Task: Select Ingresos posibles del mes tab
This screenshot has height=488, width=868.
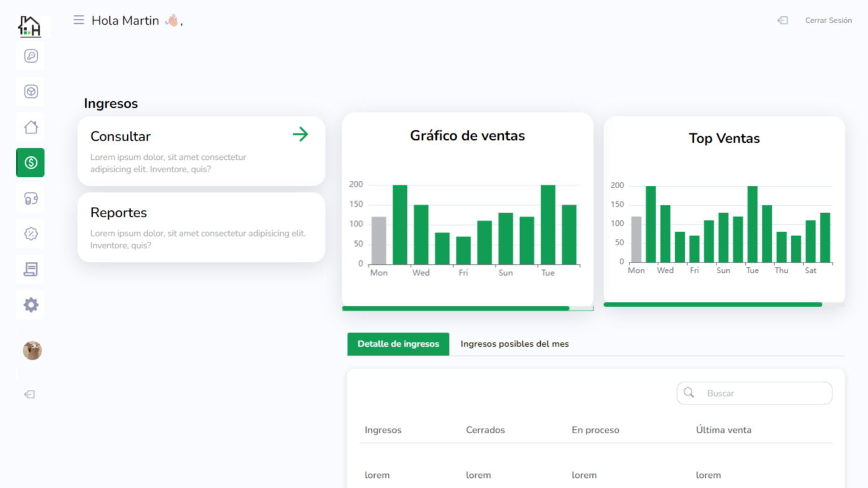Action: (x=514, y=344)
